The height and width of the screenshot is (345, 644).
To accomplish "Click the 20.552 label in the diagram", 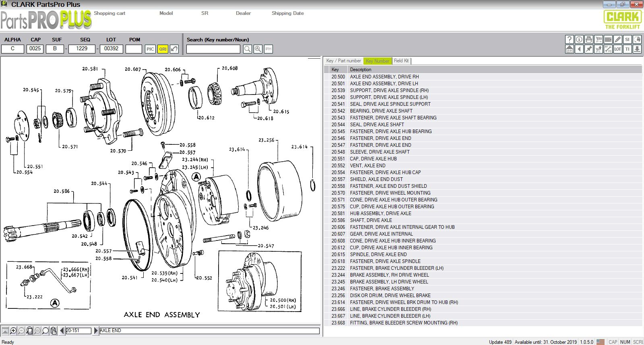I will tap(204, 278).
